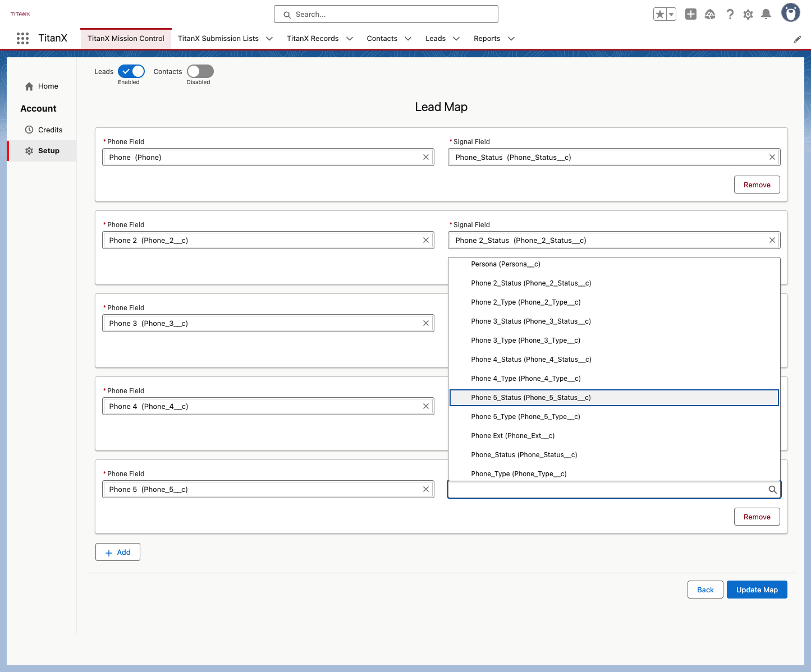Viewport: 811px width, 672px height.
Task: Clear the Phone 2 phone field selection
Action: [x=426, y=240]
